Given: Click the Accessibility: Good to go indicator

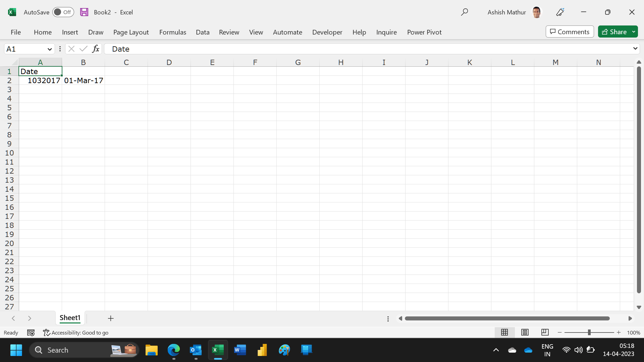Looking at the screenshot, I should pyautogui.click(x=76, y=333).
